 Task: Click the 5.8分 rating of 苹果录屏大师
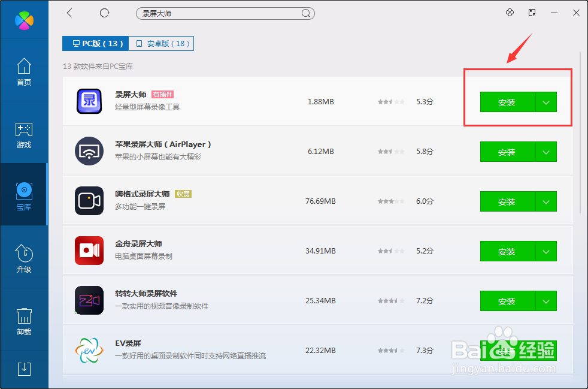pos(425,151)
